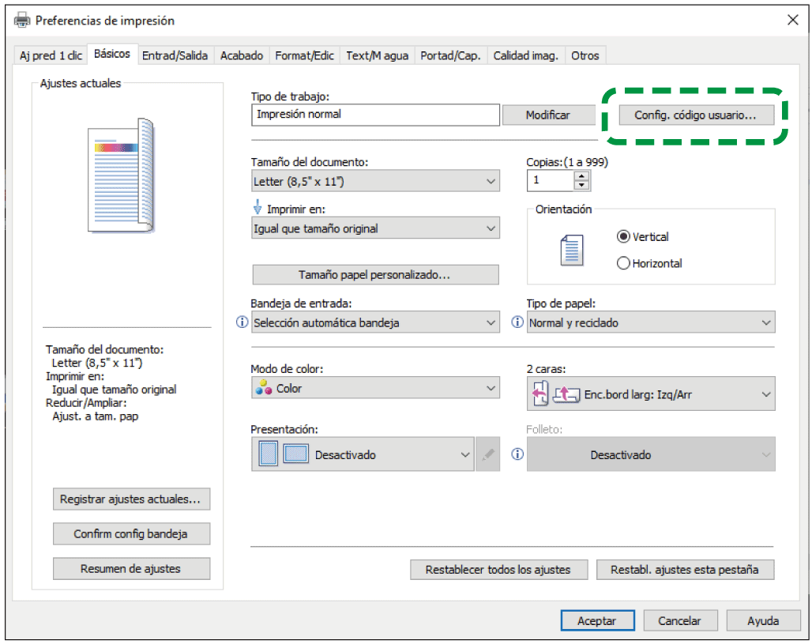Select Vertical orientation radio button

coord(624,237)
